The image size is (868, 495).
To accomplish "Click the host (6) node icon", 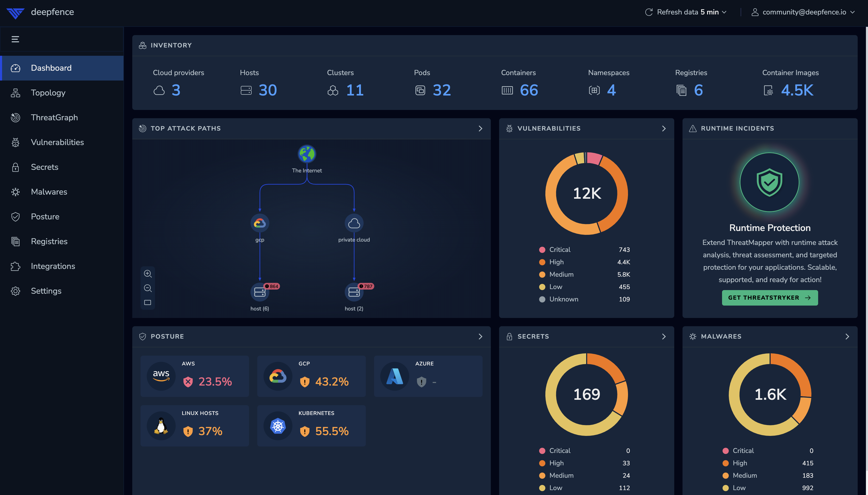I will point(260,292).
